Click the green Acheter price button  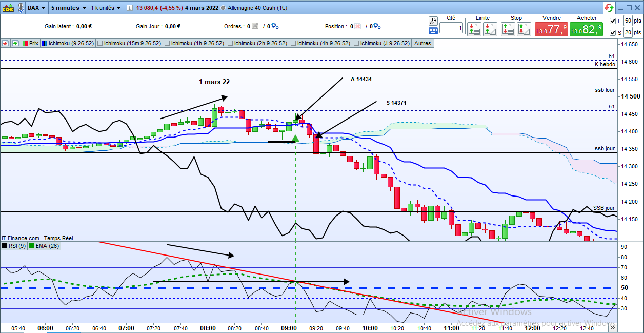(586, 29)
